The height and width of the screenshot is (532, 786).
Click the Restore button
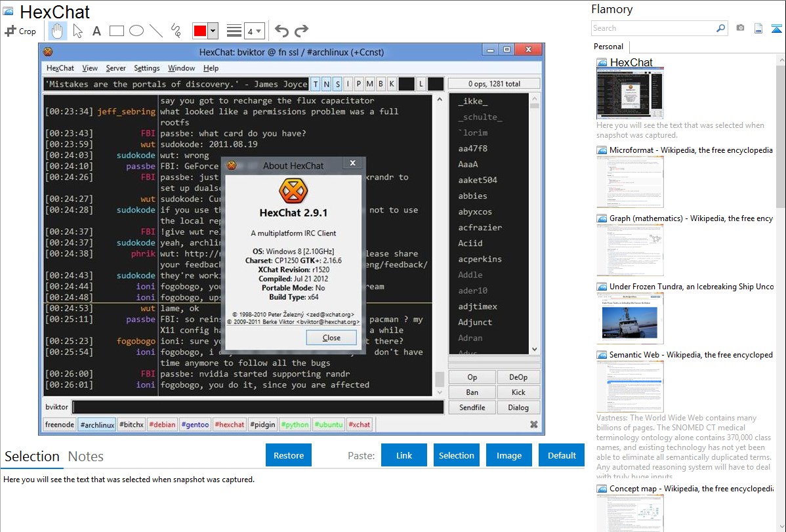[x=289, y=455]
